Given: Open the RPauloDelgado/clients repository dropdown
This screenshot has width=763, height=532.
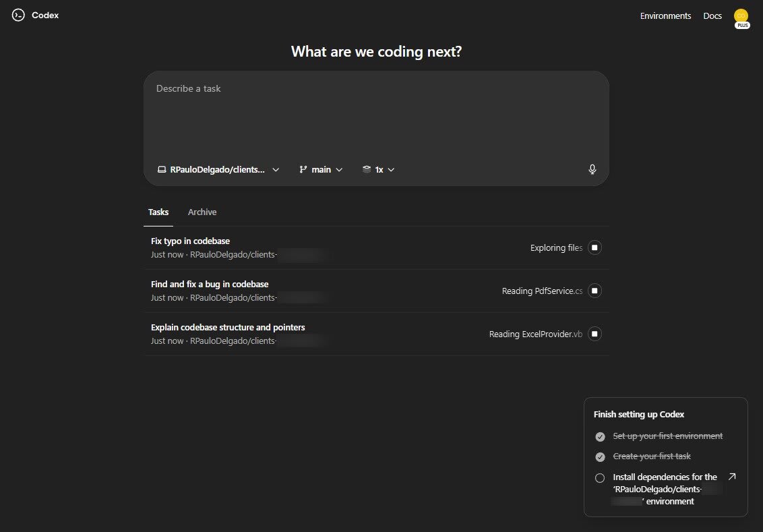Looking at the screenshot, I should [218, 169].
